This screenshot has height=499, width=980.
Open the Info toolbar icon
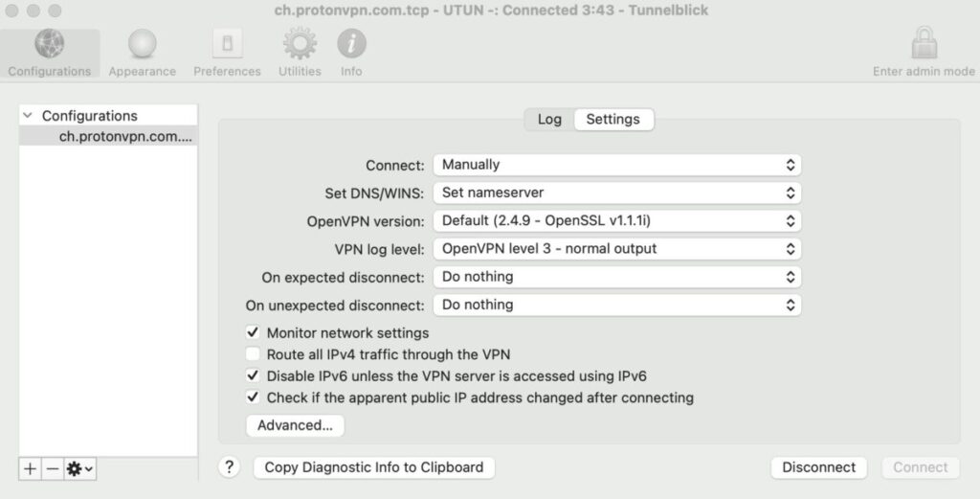click(x=351, y=44)
